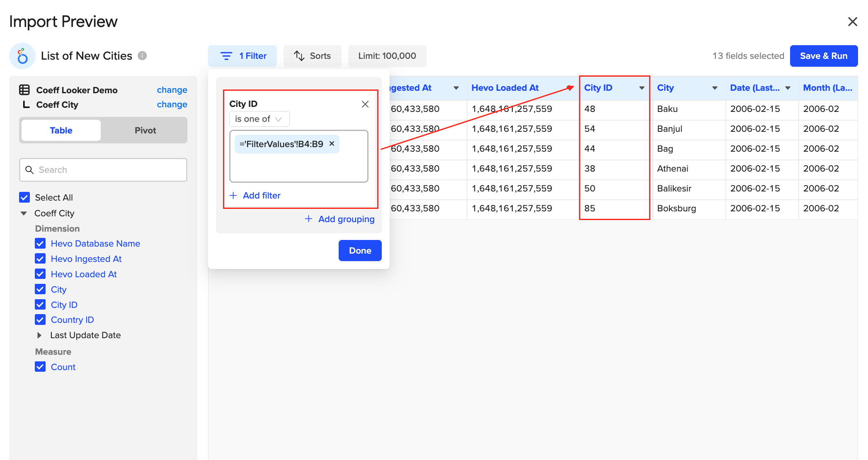The height and width of the screenshot is (460, 868).
Task: Expand the Last Update Date group
Action: 39,335
